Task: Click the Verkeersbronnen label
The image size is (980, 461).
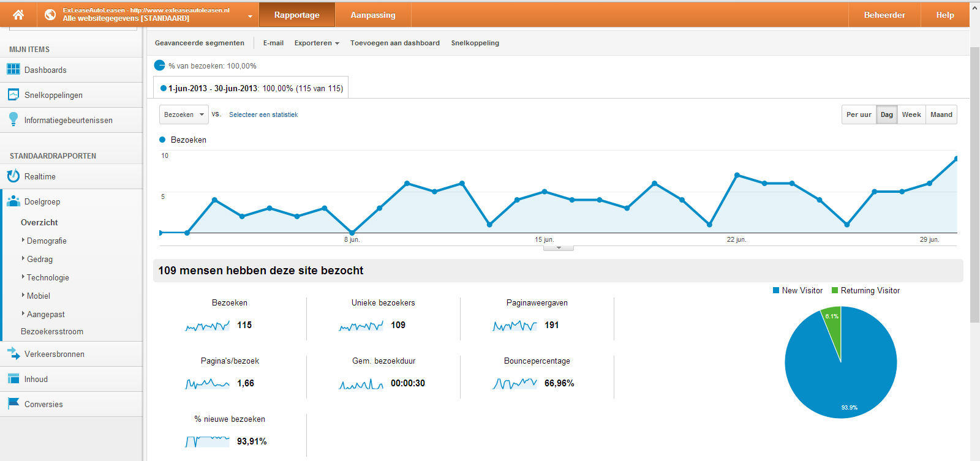Action: [55, 354]
